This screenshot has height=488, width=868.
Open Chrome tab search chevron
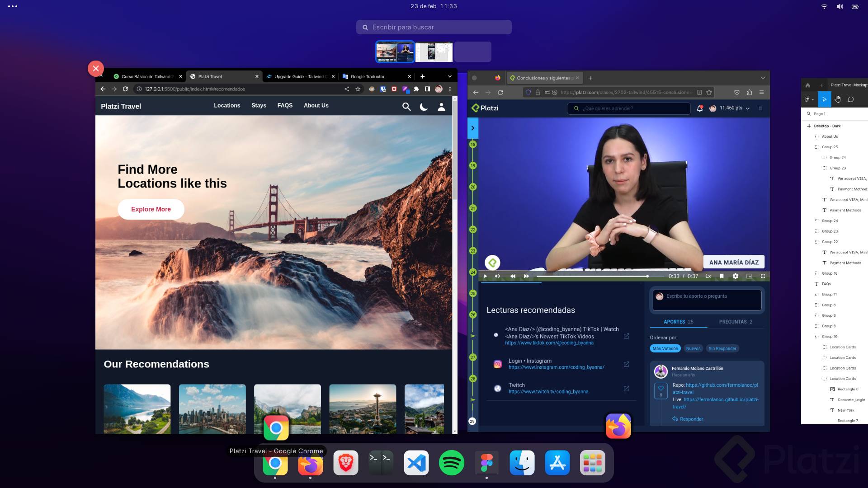coord(450,76)
